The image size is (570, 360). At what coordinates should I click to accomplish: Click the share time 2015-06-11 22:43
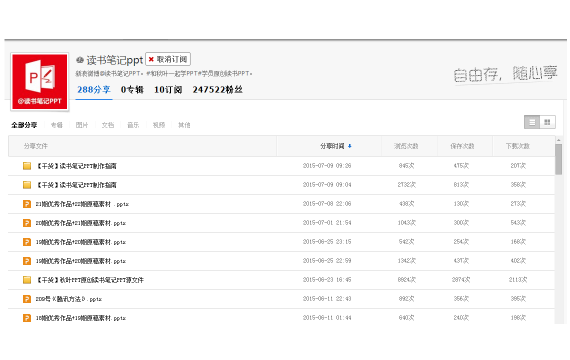327,299
